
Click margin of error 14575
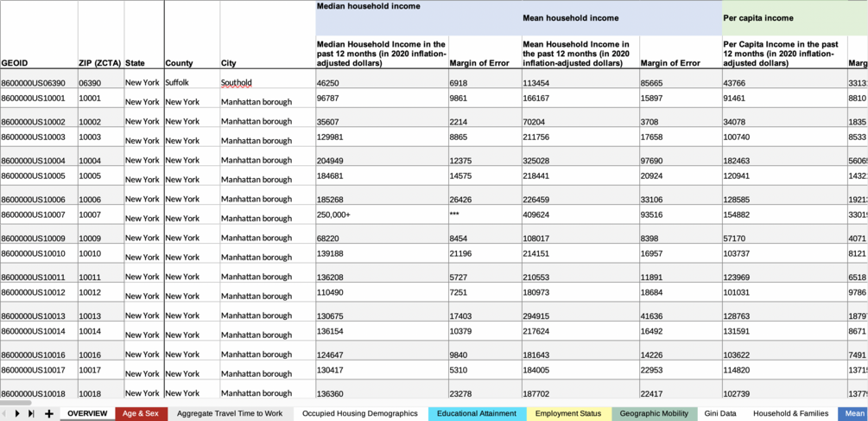click(485, 175)
